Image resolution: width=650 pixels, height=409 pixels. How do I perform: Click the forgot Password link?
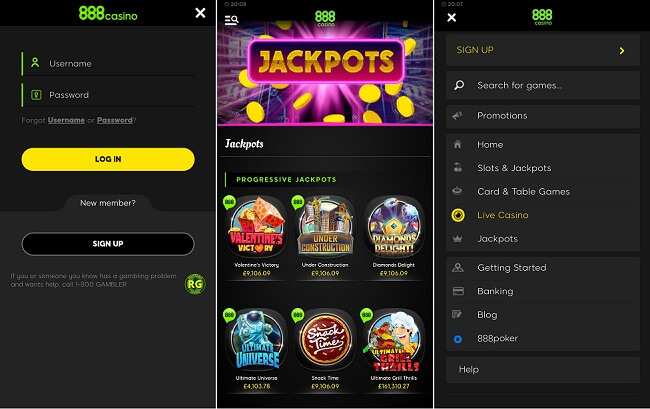(114, 120)
